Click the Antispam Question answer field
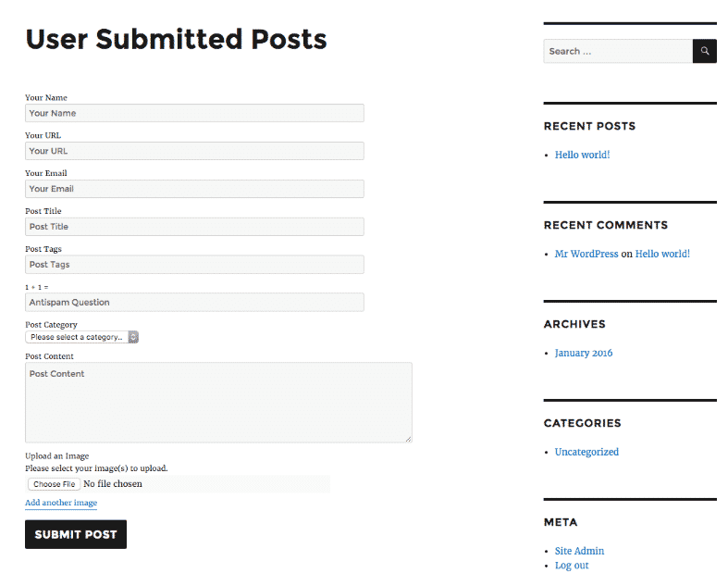 coord(194,303)
